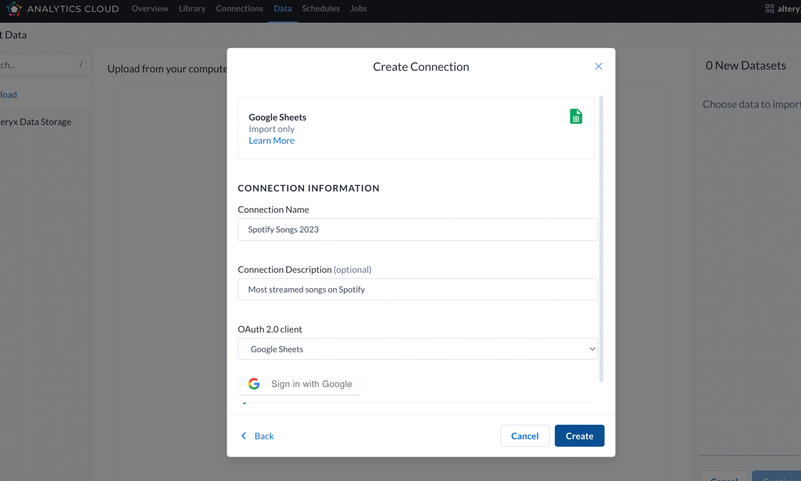The width and height of the screenshot is (801, 481).
Task: Expand the OAuth 2.0 client dropdown
Action: click(417, 349)
